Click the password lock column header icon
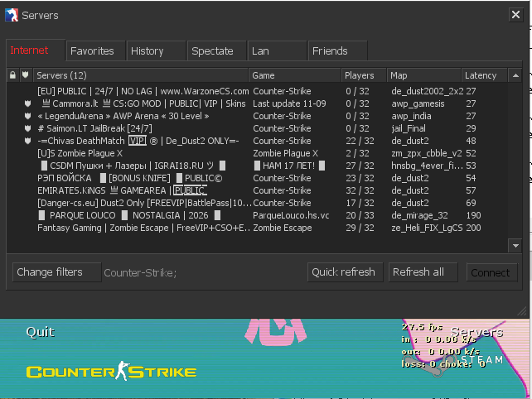532x399 pixels. (12, 75)
